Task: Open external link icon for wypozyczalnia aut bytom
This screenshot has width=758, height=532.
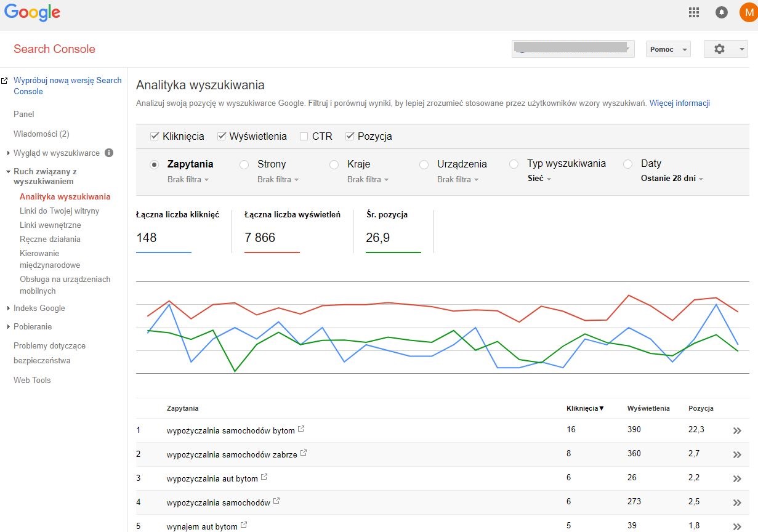Action: (x=264, y=477)
